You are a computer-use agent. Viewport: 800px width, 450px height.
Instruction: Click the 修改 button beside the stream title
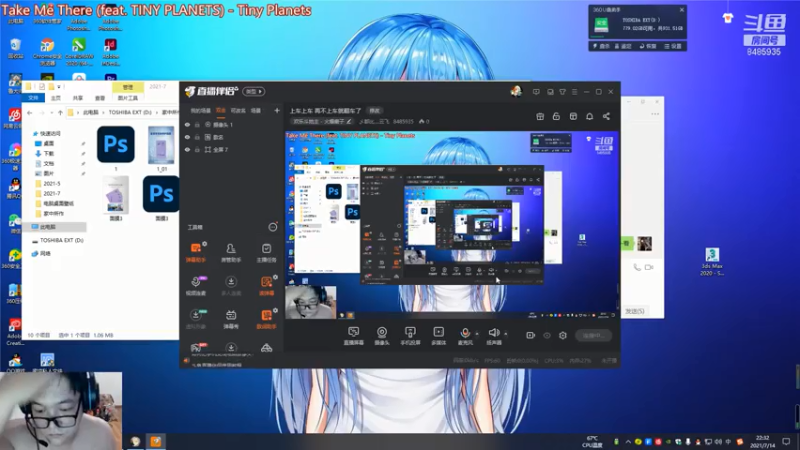coord(375,111)
